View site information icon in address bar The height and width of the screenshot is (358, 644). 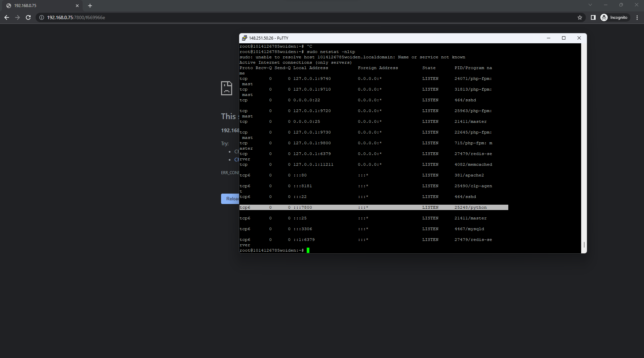tap(42, 17)
